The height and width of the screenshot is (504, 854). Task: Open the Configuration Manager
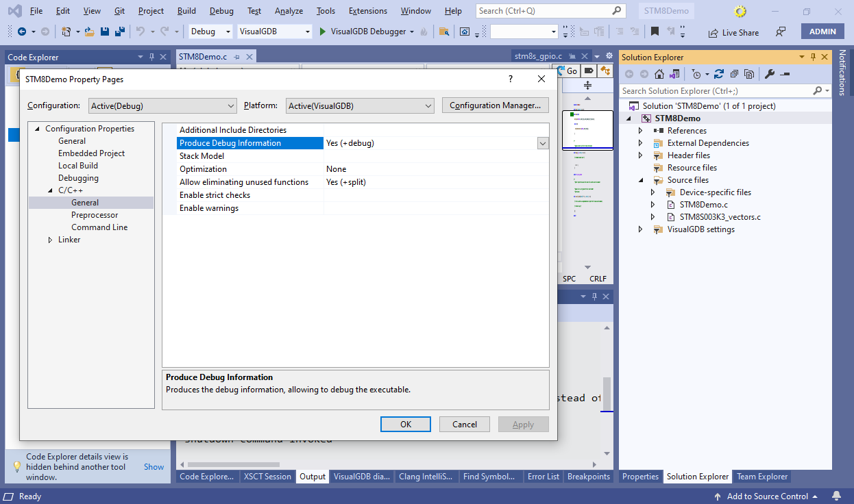(x=496, y=105)
